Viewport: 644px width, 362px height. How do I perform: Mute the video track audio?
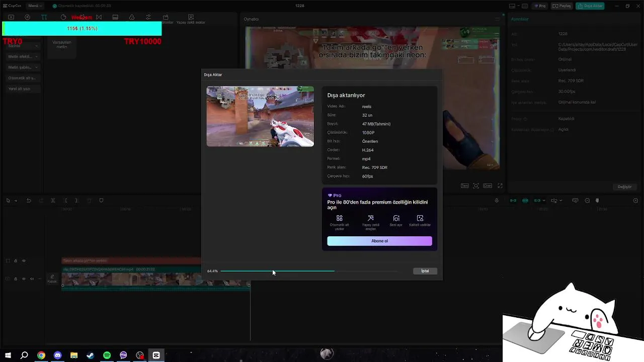32,279
